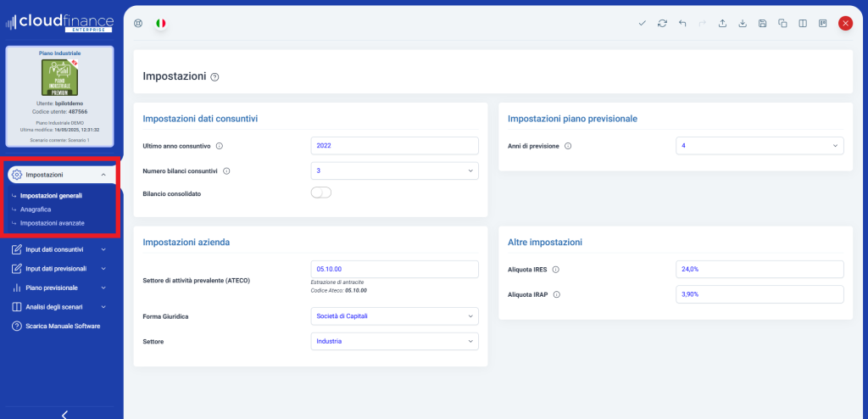Click the two-column layout icon
This screenshot has width=868, height=419.
[803, 23]
